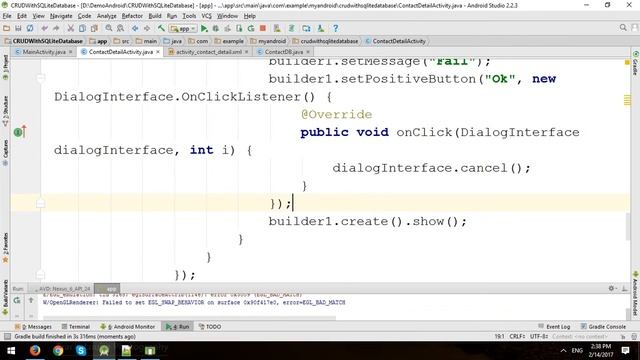
Task: Click the Undo toolbar arrow
Action: 44,28
